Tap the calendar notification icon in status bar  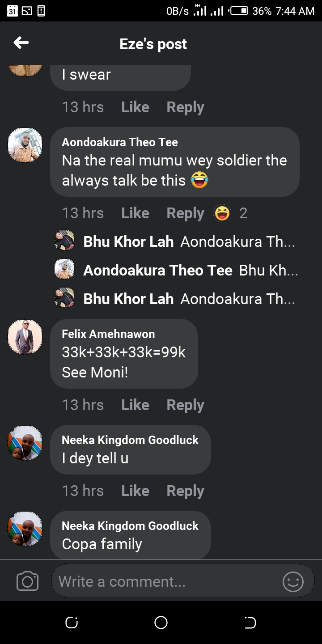13,11
